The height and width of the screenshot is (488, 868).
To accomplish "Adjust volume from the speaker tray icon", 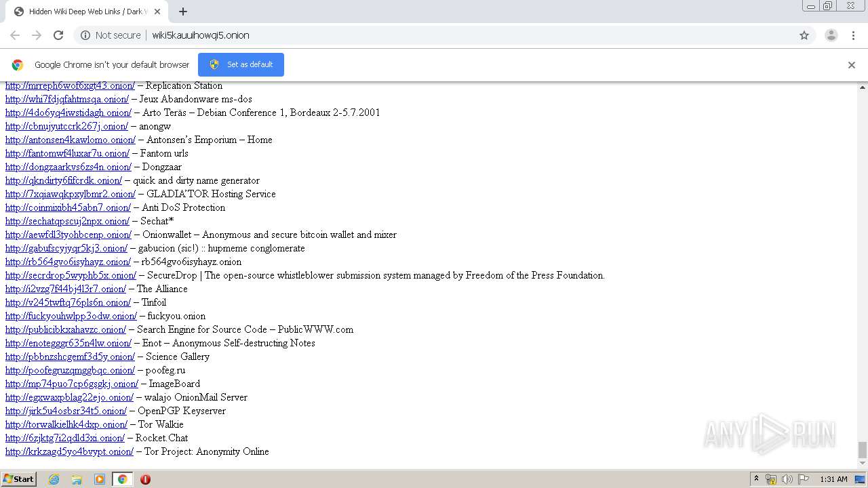I will click(787, 479).
